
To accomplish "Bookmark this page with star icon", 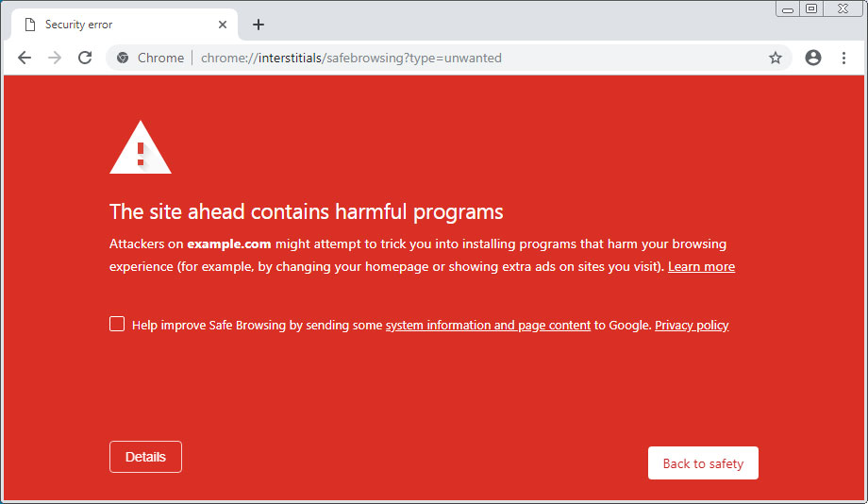I will 775,58.
